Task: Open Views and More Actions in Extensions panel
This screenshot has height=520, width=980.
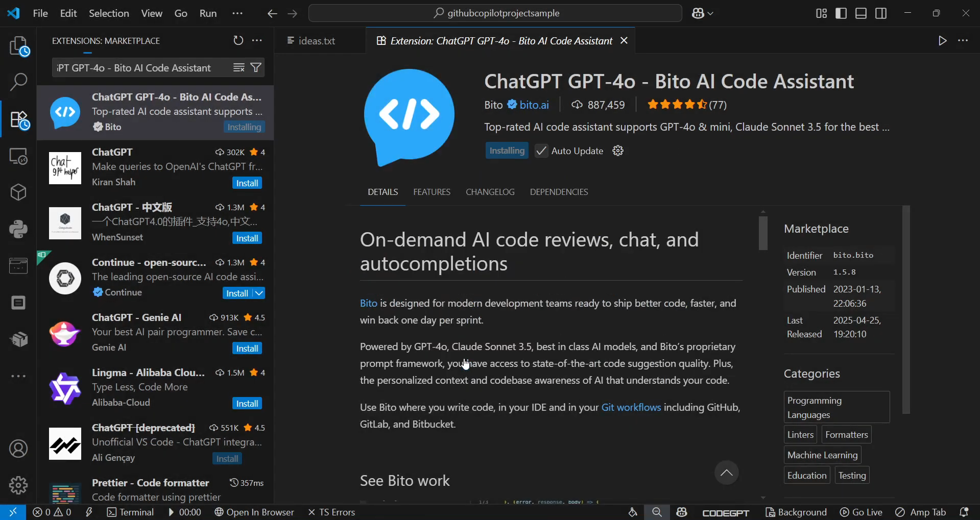Action: click(x=257, y=40)
